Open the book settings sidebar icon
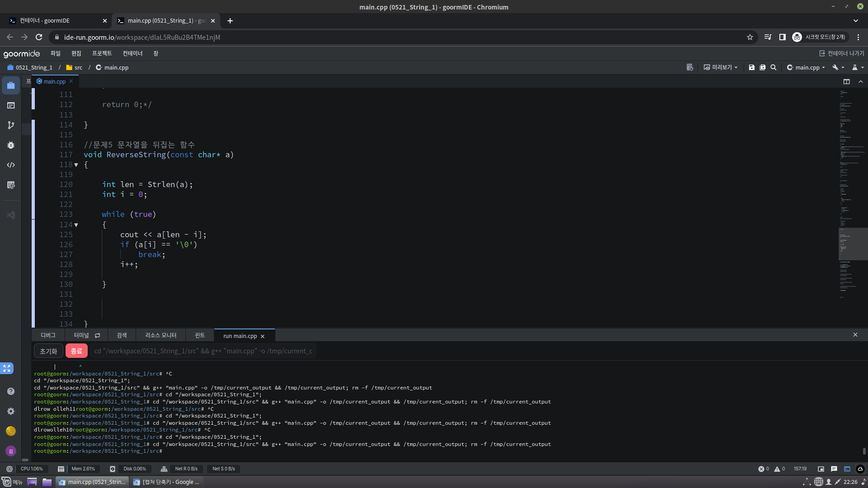The width and height of the screenshot is (868, 488). 11,185
